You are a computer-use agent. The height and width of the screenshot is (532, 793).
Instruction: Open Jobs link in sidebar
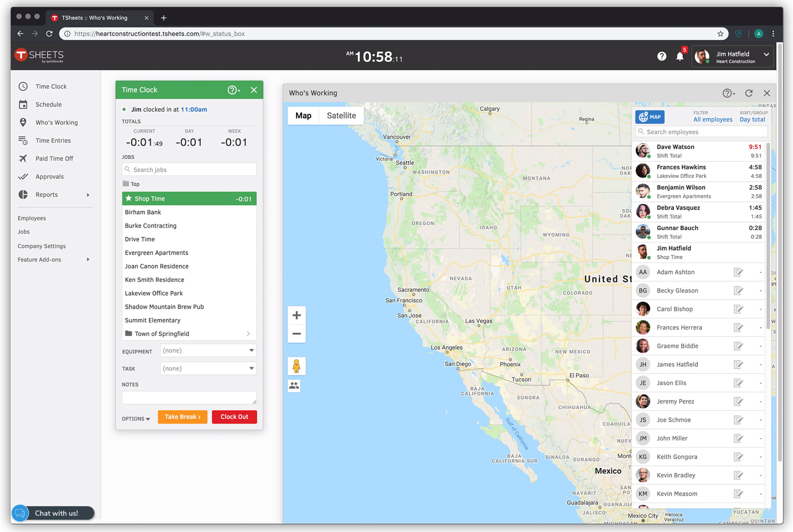(24, 232)
